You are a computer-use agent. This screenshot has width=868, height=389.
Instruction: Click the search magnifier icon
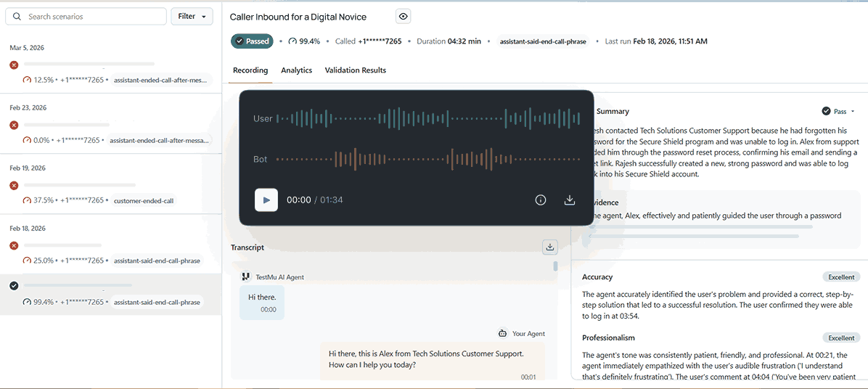[17, 17]
